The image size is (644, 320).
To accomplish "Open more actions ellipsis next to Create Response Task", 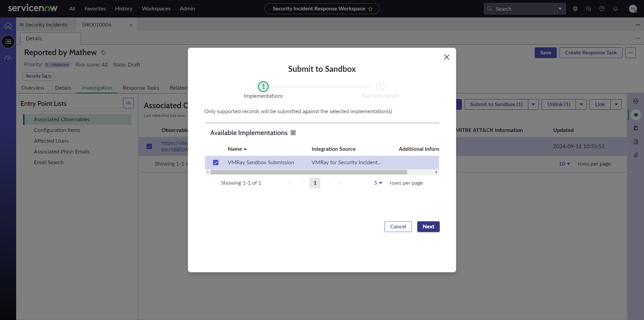I will pos(631,53).
